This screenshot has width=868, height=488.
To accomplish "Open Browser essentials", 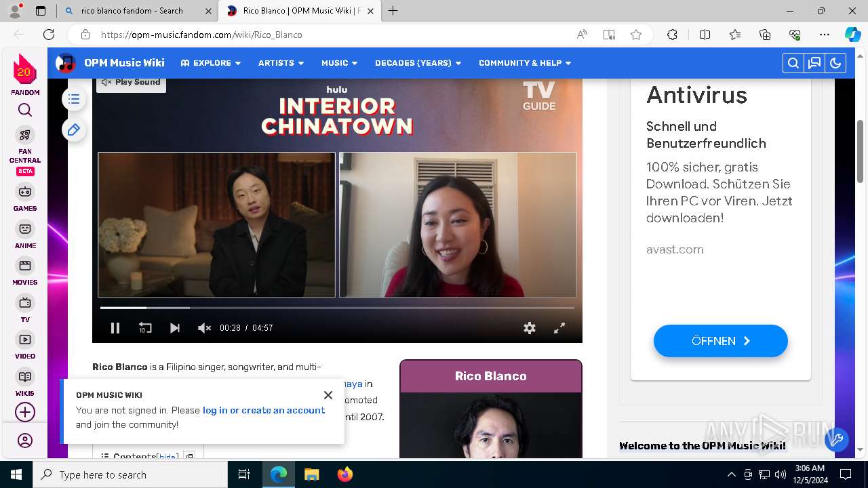I will pos(795,35).
